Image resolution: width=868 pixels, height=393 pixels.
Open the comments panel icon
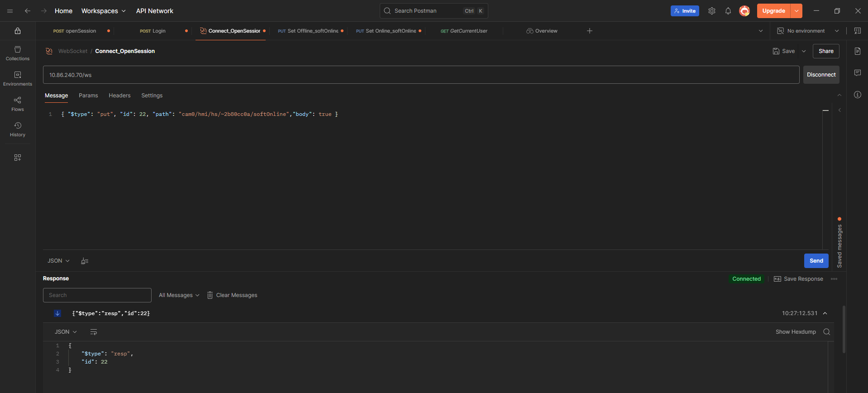(858, 73)
